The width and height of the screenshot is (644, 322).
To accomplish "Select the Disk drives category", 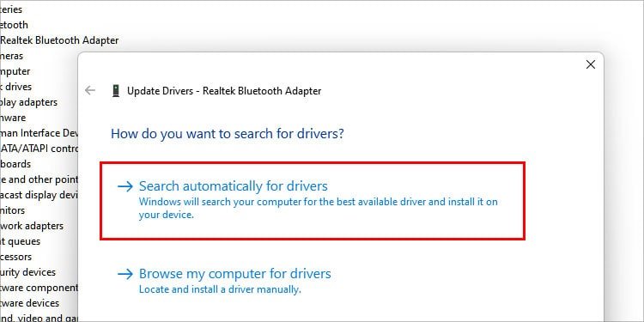I will point(15,87).
